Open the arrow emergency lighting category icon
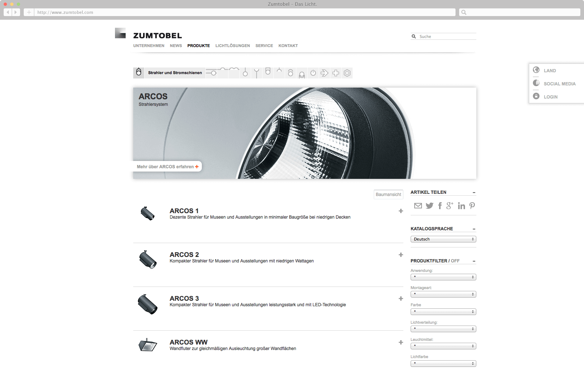Image resolution: width=584 pixels, height=392 pixels. (324, 73)
